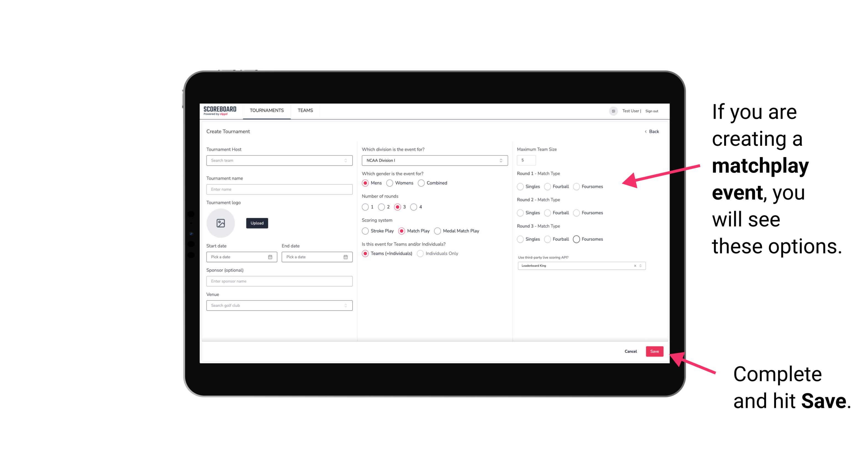The width and height of the screenshot is (868, 467).
Task: Click the Back arrow icon
Action: (645, 132)
